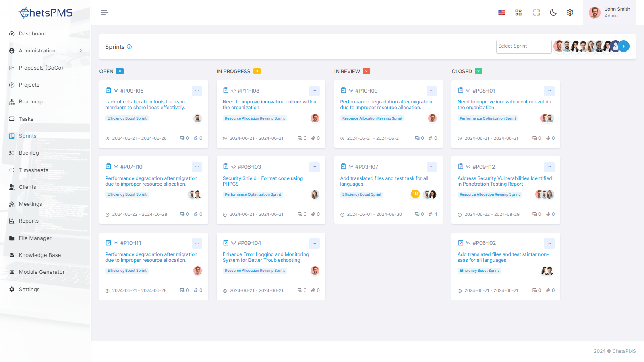Click Performance Optimization Sprint tag on #P06-I03
The height and width of the screenshot is (362, 644).
click(x=253, y=194)
